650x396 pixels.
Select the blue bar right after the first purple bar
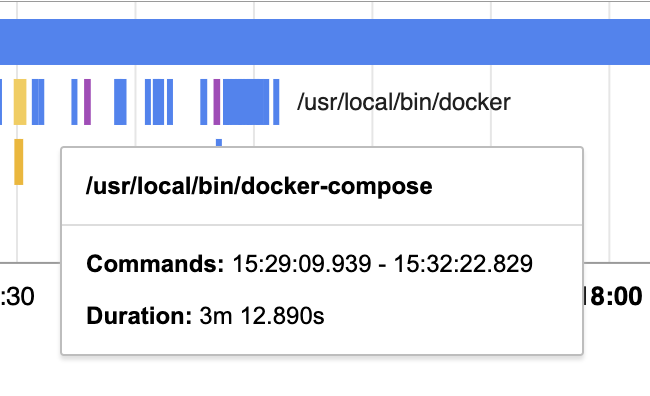pos(120,102)
